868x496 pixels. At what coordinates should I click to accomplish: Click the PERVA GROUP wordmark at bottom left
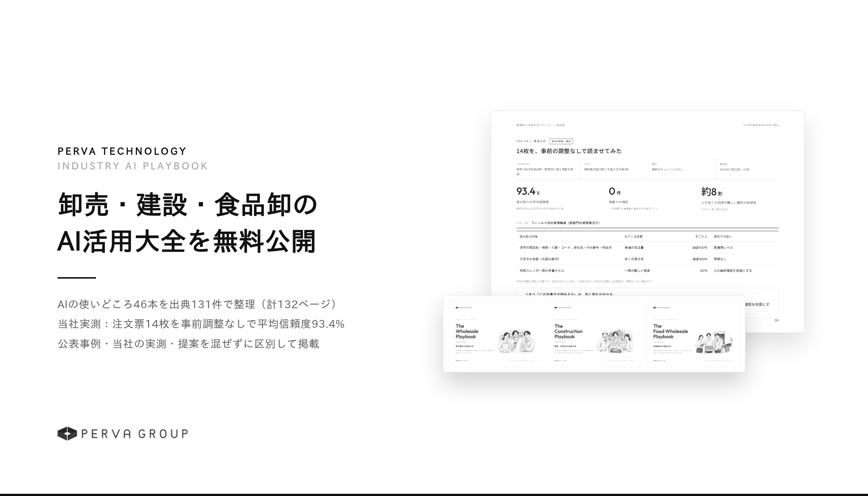pos(134,434)
